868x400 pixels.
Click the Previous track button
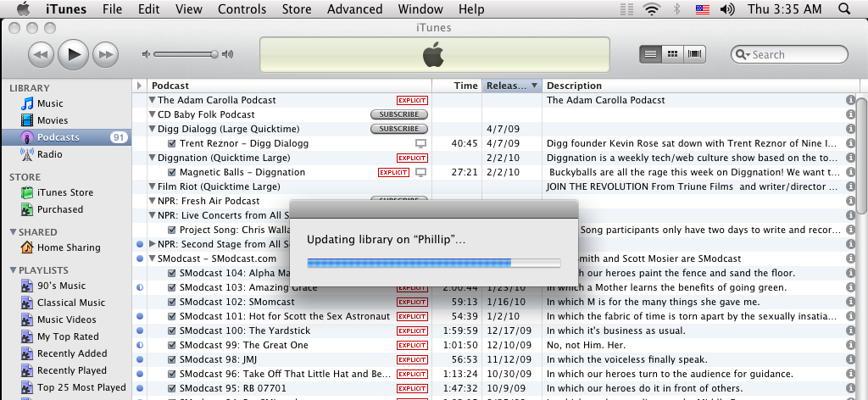click(42, 54)
